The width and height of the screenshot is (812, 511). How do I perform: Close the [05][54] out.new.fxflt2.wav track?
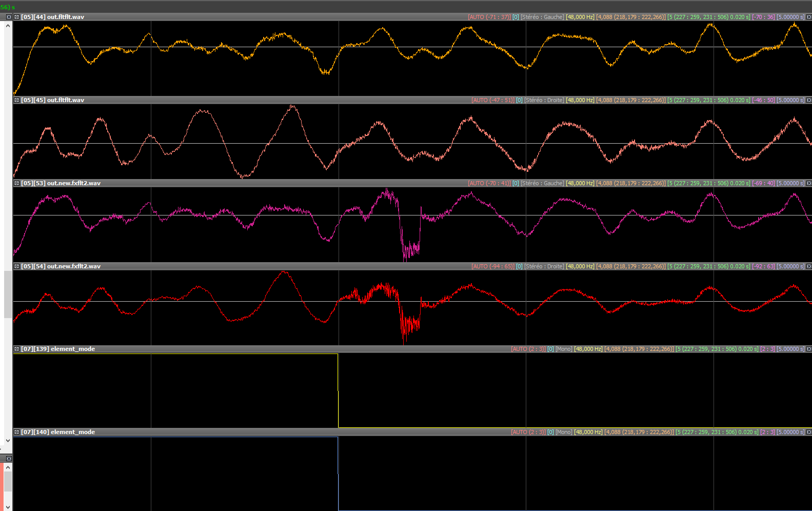coord(809,266)
